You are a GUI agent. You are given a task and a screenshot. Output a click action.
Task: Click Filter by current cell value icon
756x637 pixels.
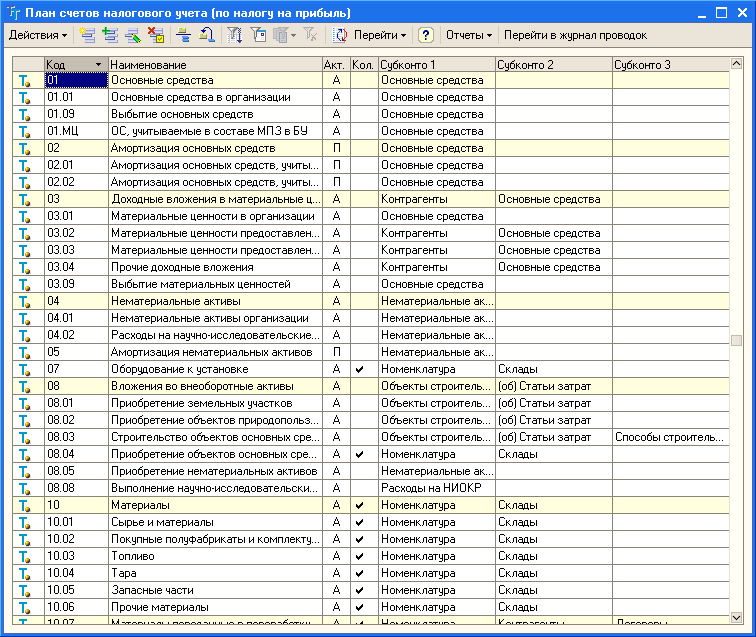coord(258,35)
